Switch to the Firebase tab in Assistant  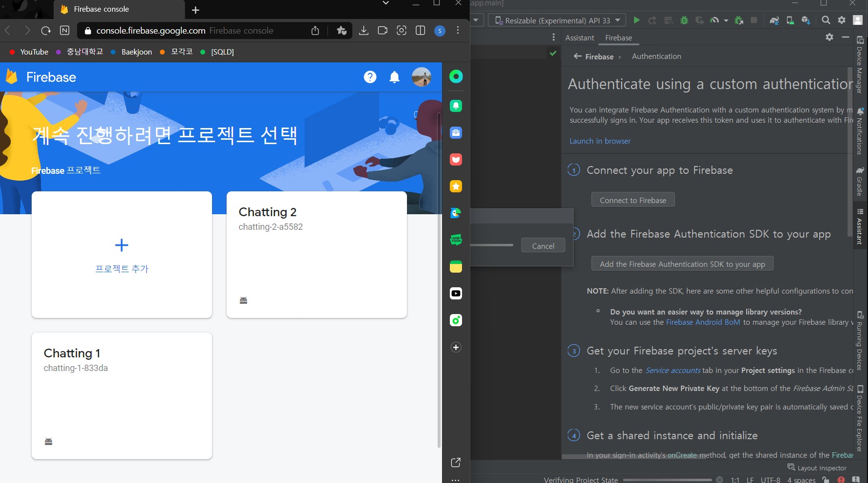coord(618,37)
